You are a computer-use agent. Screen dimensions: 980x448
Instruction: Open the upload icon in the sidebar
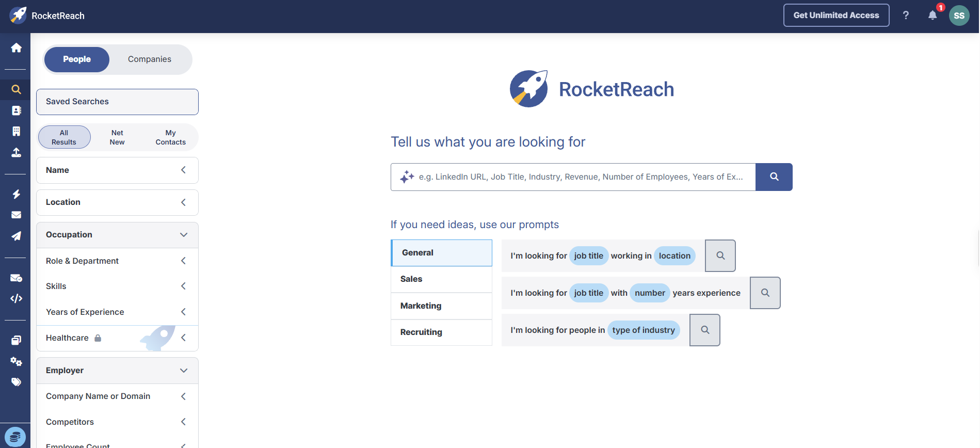(x=17, y=153)
